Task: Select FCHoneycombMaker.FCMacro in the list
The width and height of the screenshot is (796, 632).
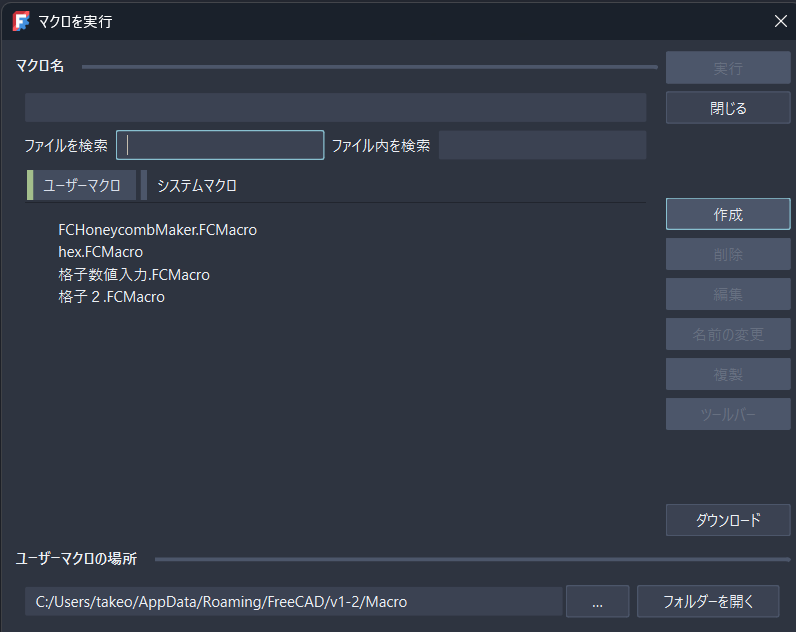Action: click(x=157, y=230)
